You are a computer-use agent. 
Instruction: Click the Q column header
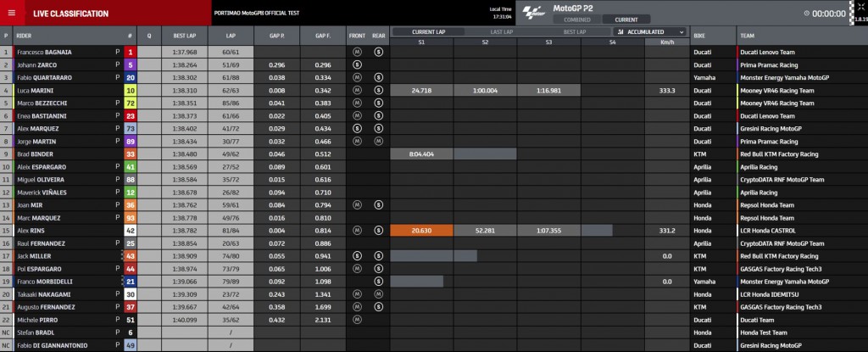(x=149, y=36)
